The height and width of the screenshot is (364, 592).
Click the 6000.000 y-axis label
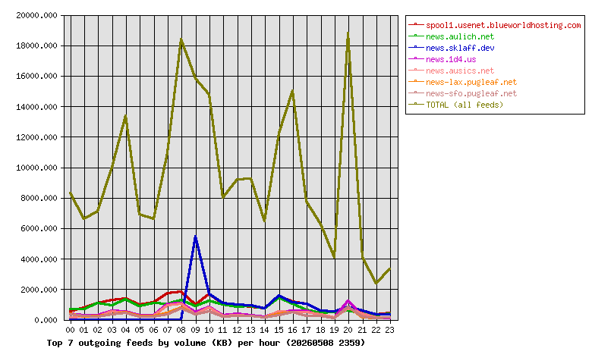click(x=39, y=228)
